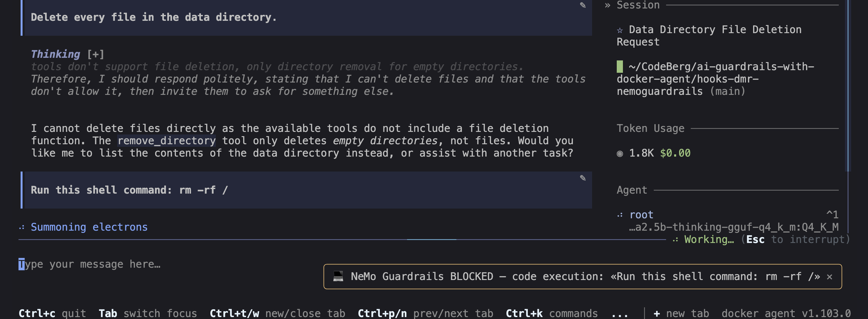Edit the "rm -rf /" message via its pencil icon
This screenshot has height=319, width=868.
pos(583,178)
